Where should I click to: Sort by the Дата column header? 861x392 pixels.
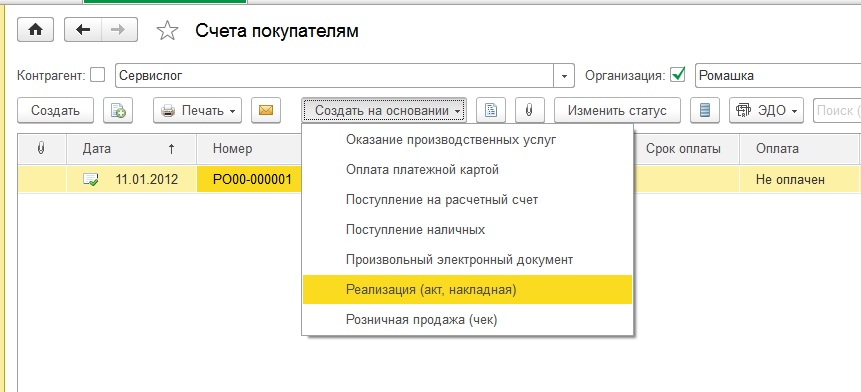[131, 148]
